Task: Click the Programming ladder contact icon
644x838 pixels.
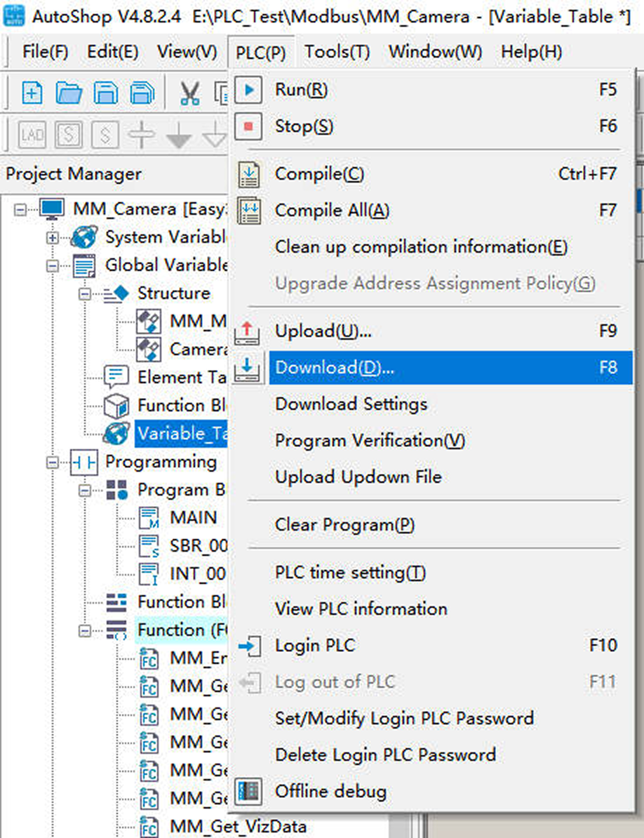Action: 84,463
